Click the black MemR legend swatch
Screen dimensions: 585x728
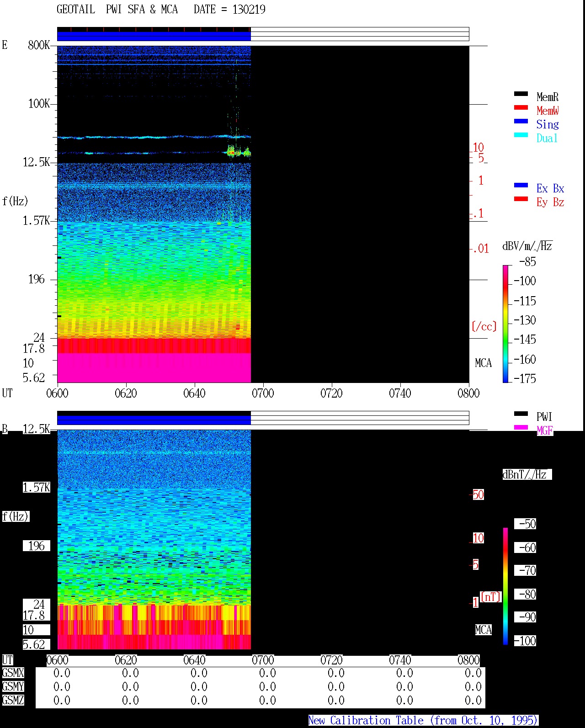click(x=521, y=94)
